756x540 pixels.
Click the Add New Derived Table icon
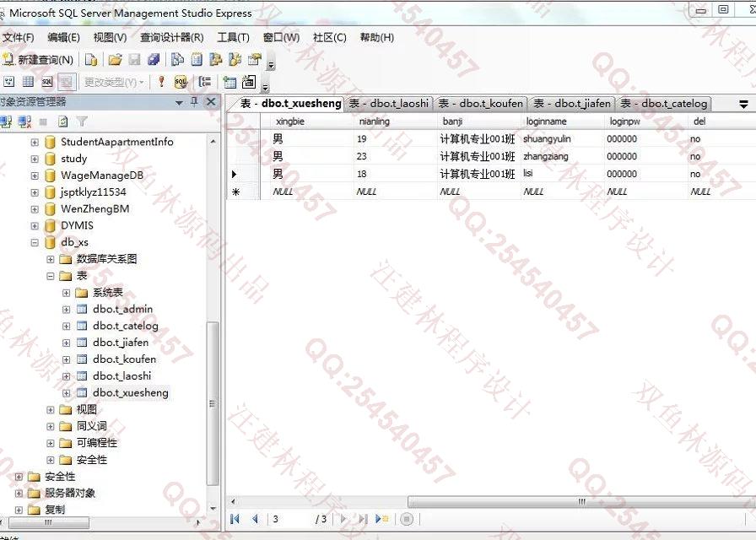click(249, 82)
